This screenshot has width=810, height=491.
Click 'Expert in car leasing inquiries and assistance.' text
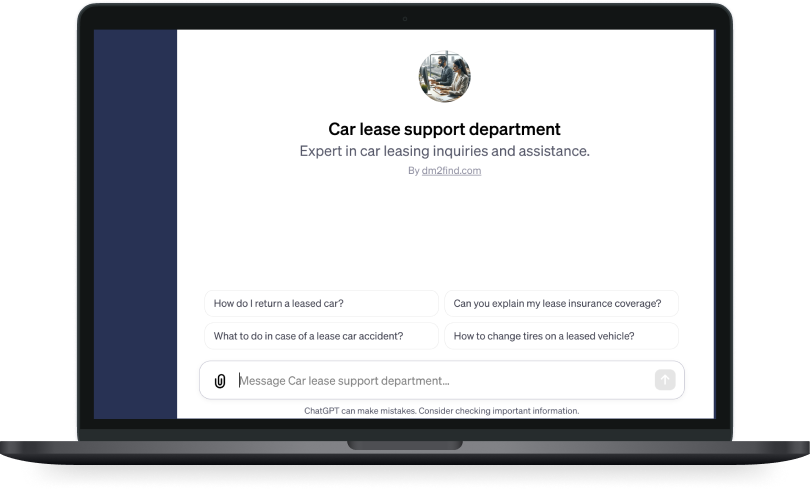pyautogui.click(x=444, y=151)
